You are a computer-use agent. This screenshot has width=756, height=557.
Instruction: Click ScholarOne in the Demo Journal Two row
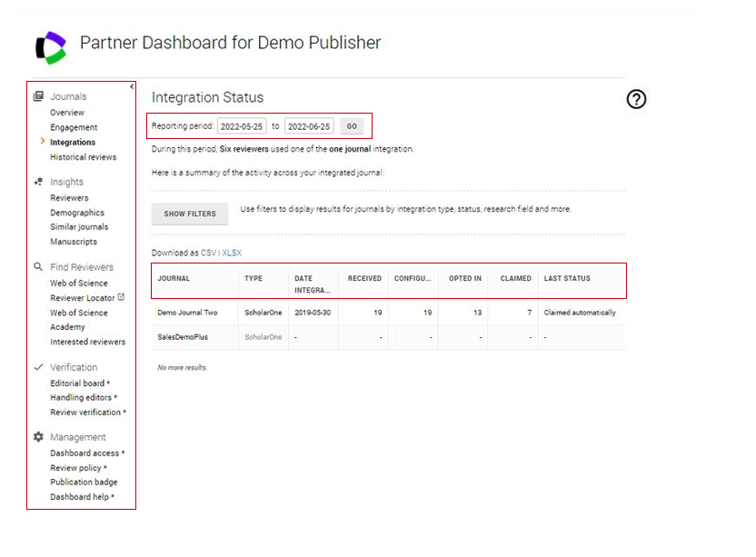coord(264,313)
